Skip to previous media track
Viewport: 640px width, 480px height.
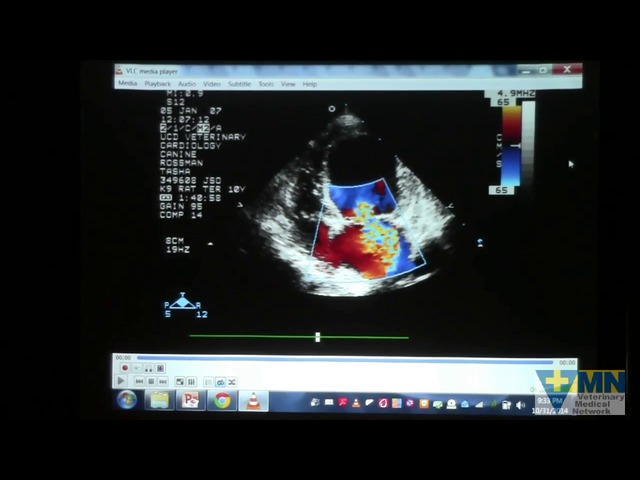coord(139,381)
